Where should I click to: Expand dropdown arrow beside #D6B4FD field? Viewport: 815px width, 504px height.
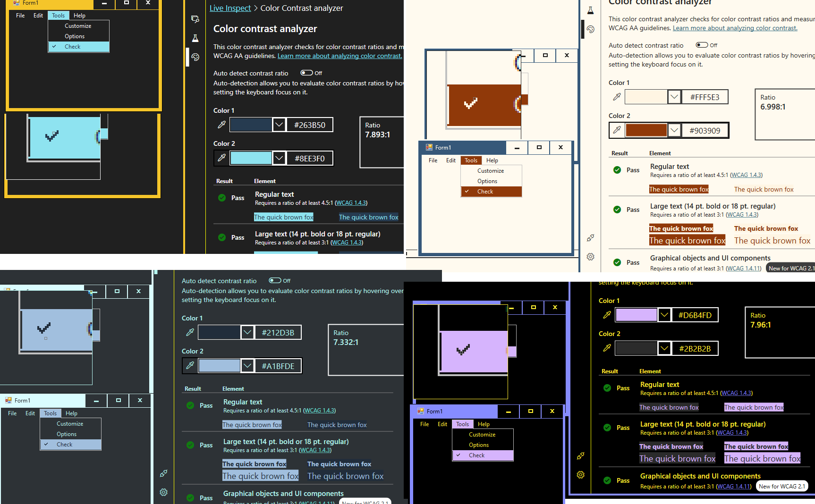664,315
